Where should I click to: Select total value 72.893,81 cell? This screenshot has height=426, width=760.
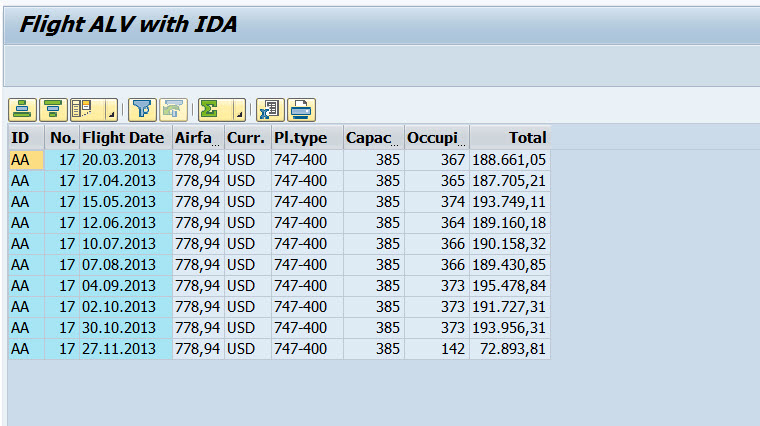pos(510,349)
